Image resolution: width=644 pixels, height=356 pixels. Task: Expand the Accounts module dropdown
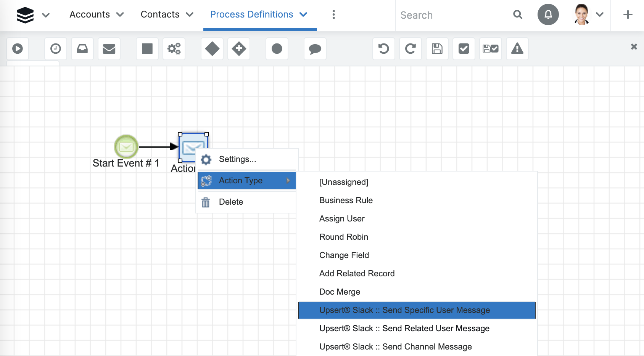pos(96,14)
